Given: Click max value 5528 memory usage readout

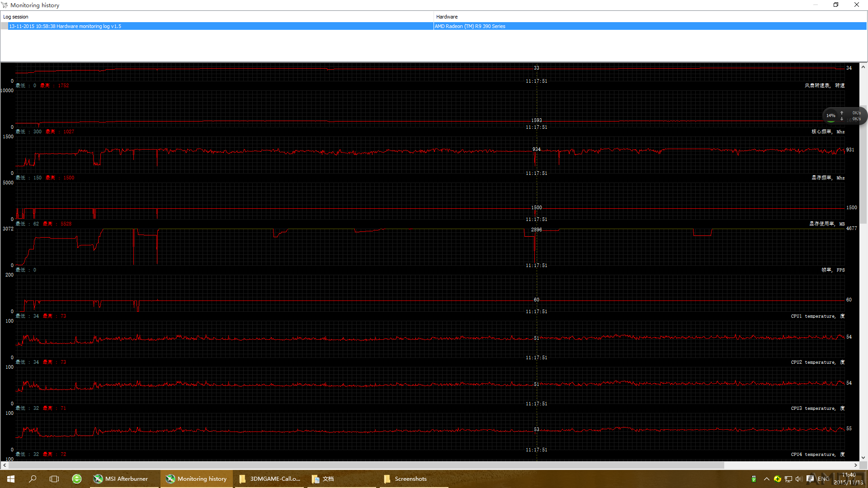Looking at the screenshot, I should click(x=66, y=224).
